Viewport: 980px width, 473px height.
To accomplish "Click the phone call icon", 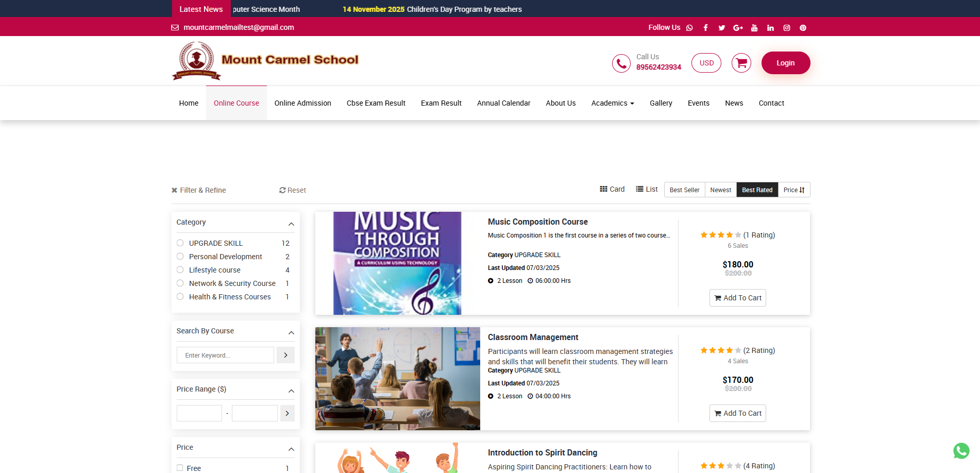I will tap(621, 63).
